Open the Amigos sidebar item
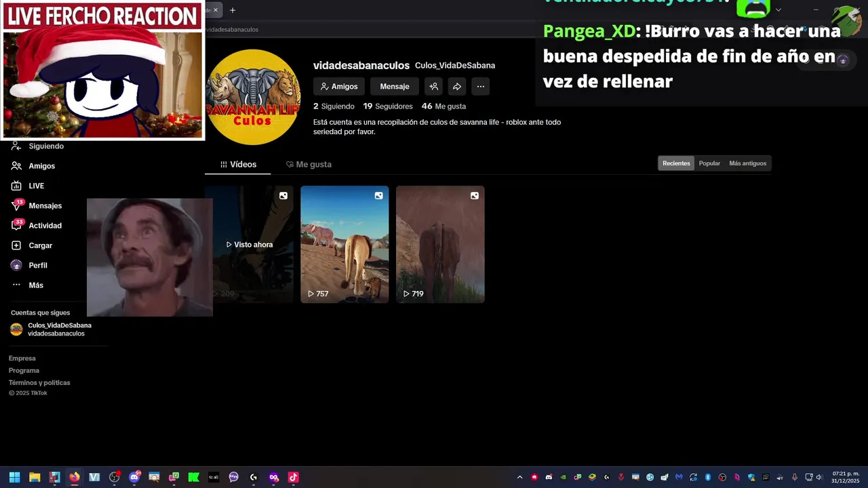868x488 pixels. coord(41,166)
